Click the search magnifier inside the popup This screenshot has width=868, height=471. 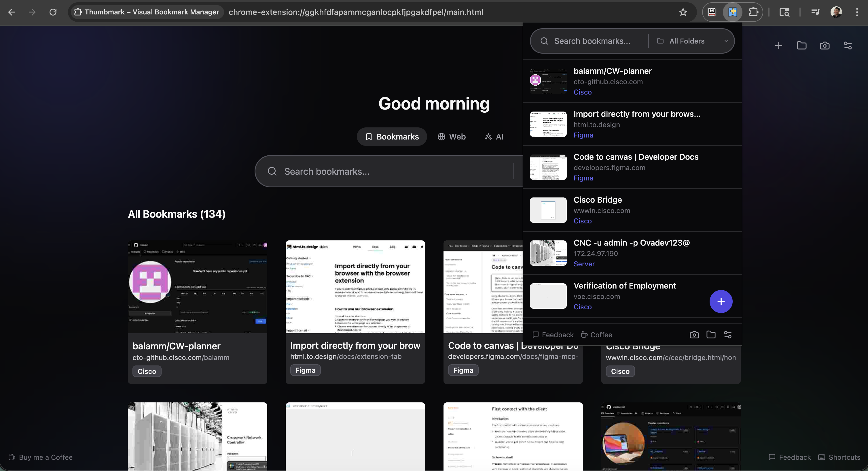(544, 41)
